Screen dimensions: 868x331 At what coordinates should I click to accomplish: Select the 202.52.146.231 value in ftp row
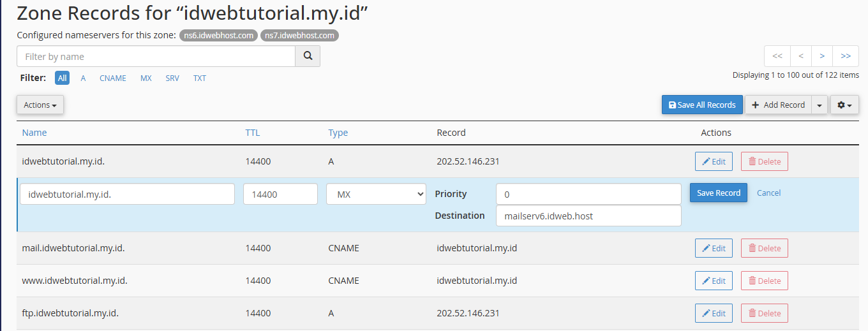tap(468, 313)
